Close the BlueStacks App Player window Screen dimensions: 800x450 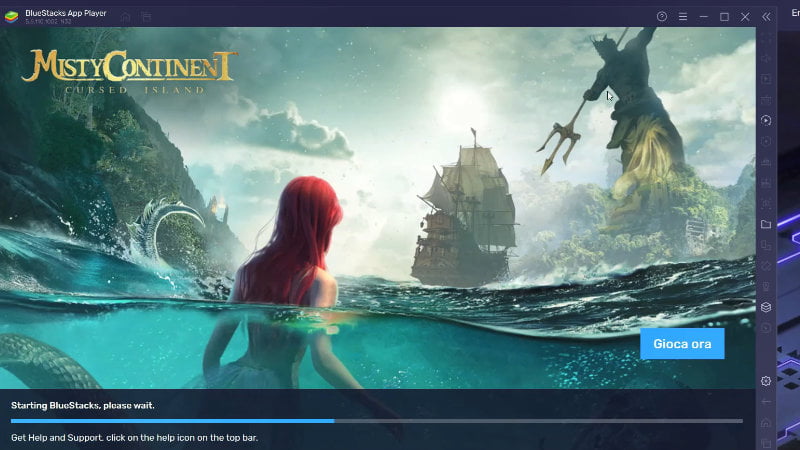745,17
